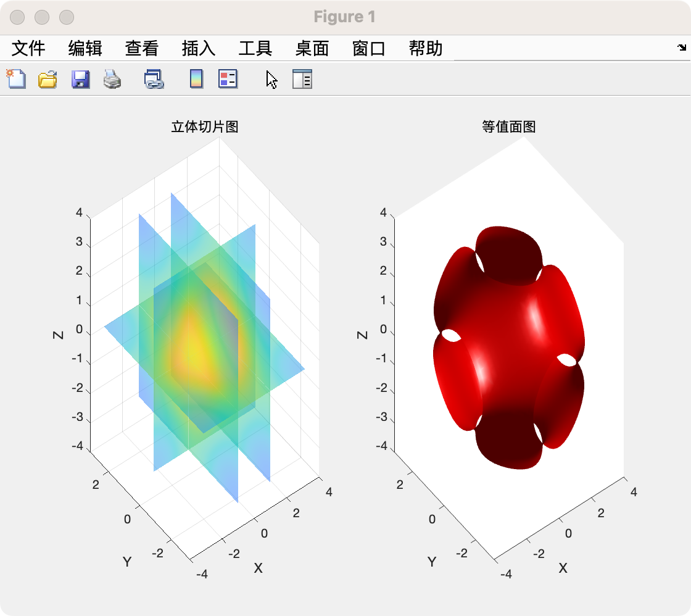Click the Z axis label of isosurface plot
691x616 pixels.
tap(362, 336)
